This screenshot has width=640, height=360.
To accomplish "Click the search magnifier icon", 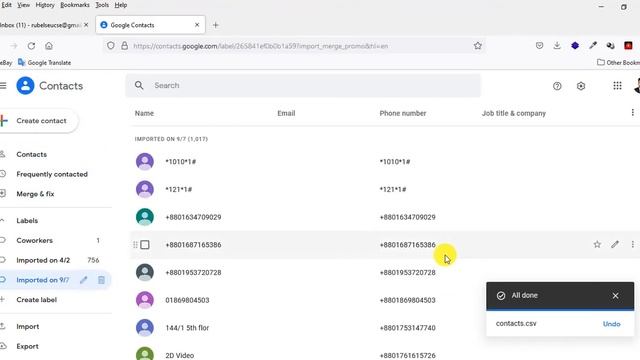I will pyautogui.click(x=139, y=85).
